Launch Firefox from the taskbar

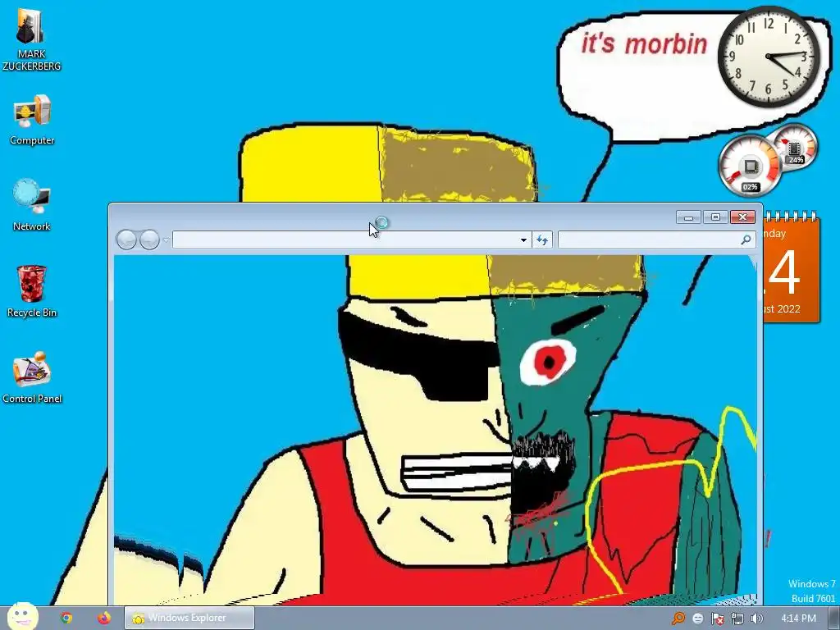pyautogui.click(x=104, y=618)
